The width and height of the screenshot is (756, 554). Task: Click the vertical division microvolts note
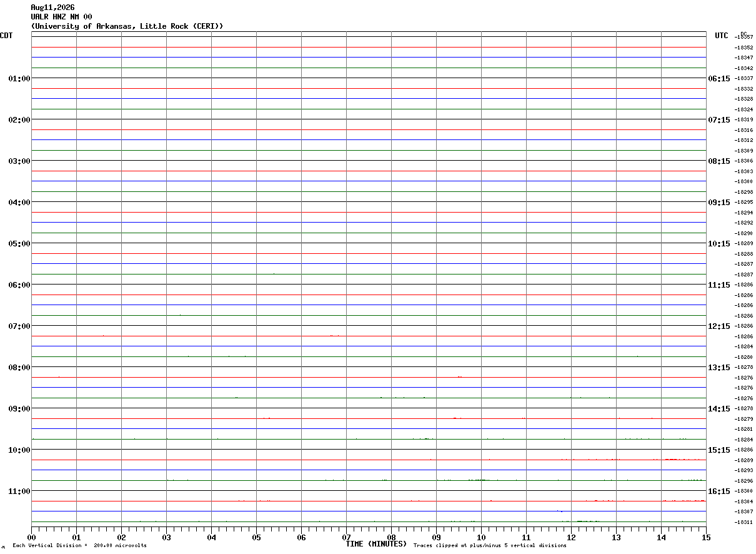click(79, 546)
